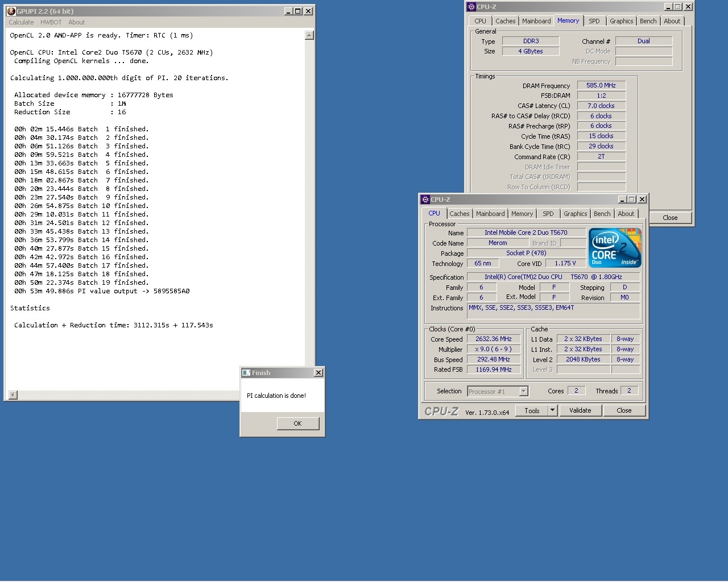The height and width of the screenshot is (582, 728).
Task: Open the HWBOT menu in GPUPI
Action: point(51,22)
